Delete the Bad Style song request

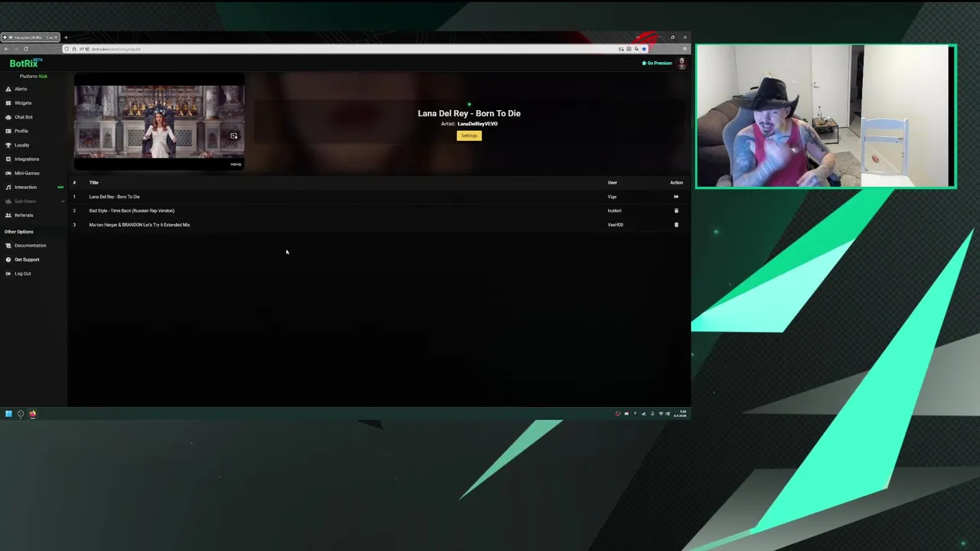click(676, 210)
